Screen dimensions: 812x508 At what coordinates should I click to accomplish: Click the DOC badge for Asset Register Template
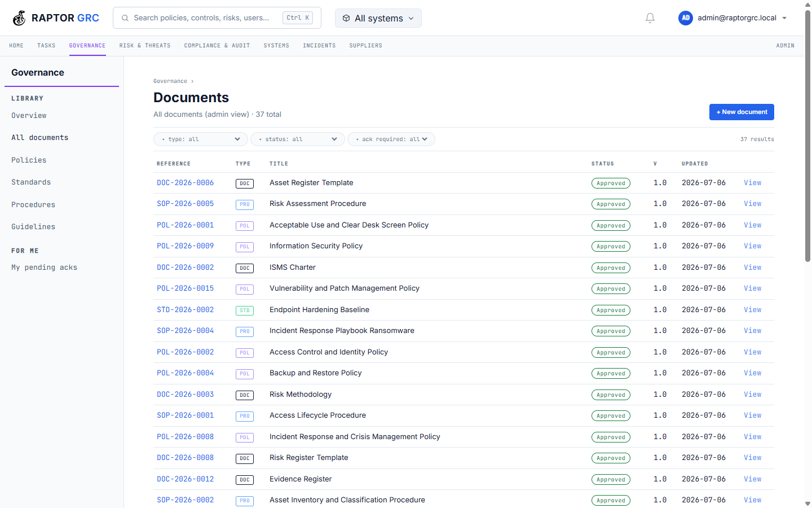(245, 183)
